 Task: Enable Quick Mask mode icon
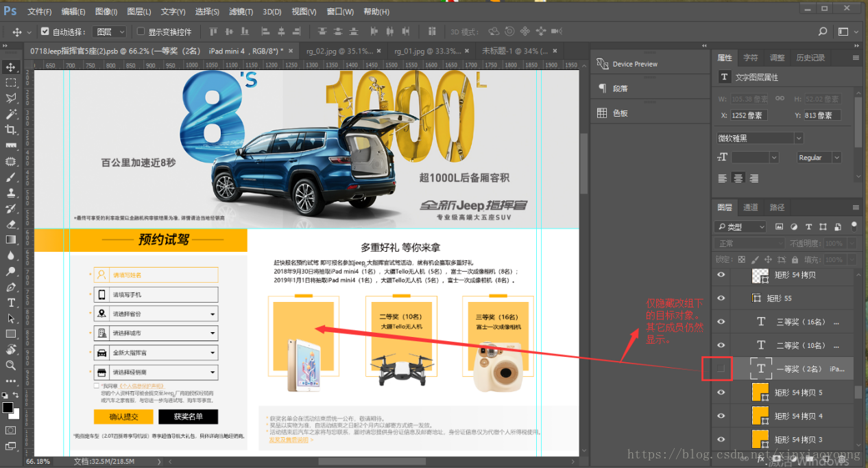[x=10, y=430]
